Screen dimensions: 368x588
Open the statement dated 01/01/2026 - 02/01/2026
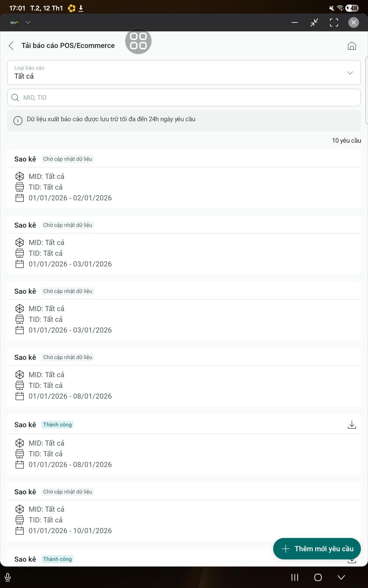click(184, 187)
